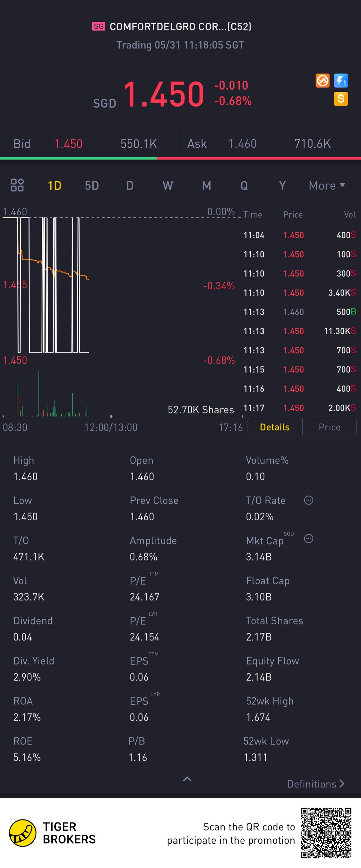Open the More timeframe dropdown
The height and width of the screenshot is (868, 361).
point(327,185)
